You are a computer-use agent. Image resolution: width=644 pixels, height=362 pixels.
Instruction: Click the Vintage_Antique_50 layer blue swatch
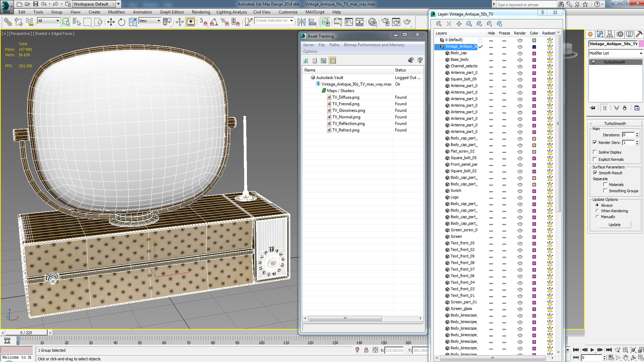(534, 47)
